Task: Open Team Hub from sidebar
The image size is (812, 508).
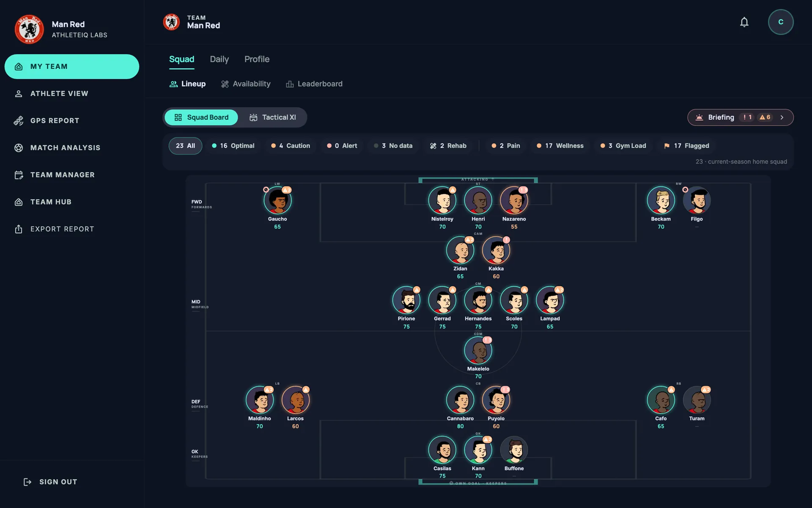Action: click(72, 202)
